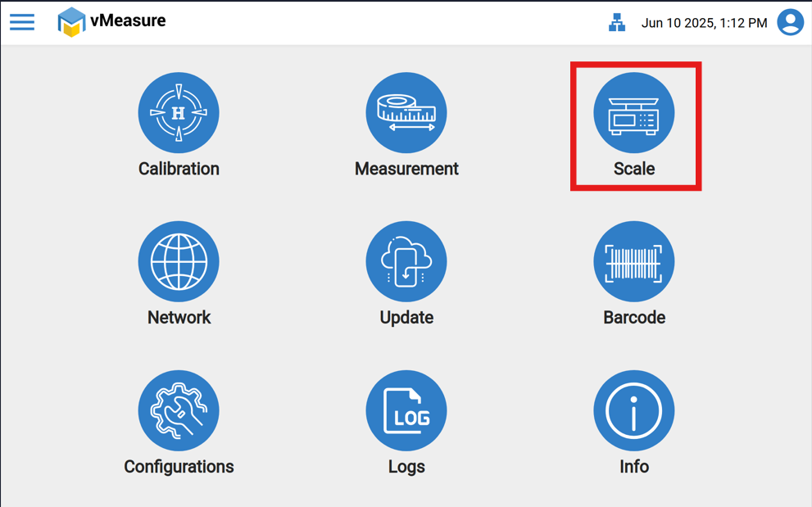812x507 pixels.
Task: Click the Update text label
Action: (406, 318)
